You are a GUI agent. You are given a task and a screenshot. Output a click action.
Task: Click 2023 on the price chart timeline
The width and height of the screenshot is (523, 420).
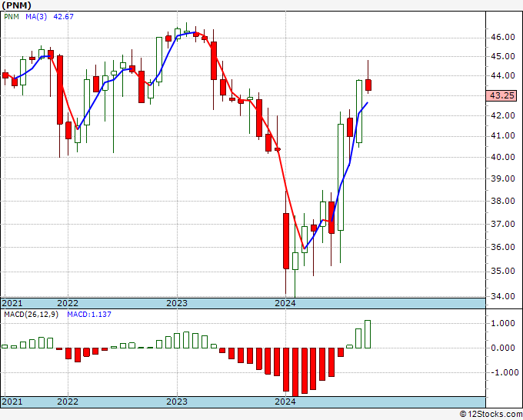click(177, 303)
